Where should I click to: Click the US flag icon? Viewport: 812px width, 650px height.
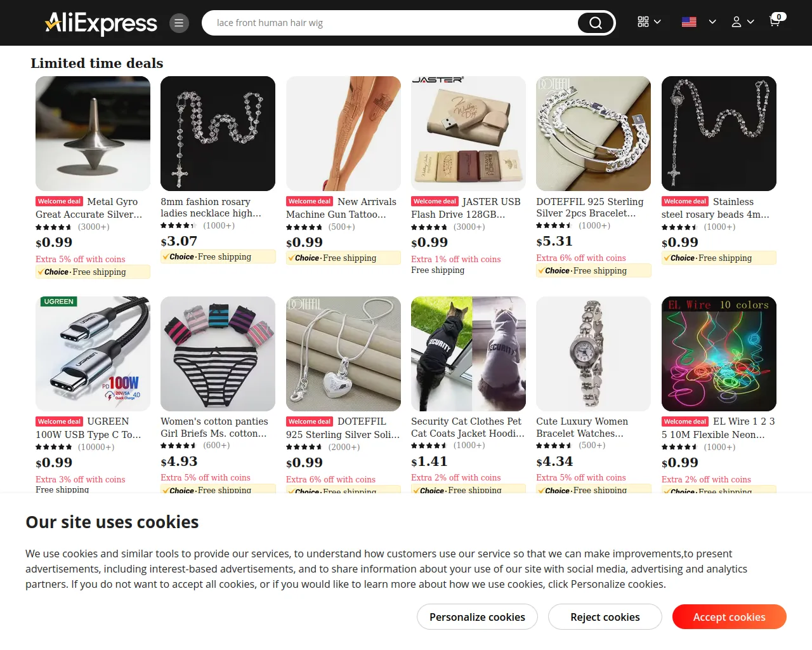click(689, 22)
